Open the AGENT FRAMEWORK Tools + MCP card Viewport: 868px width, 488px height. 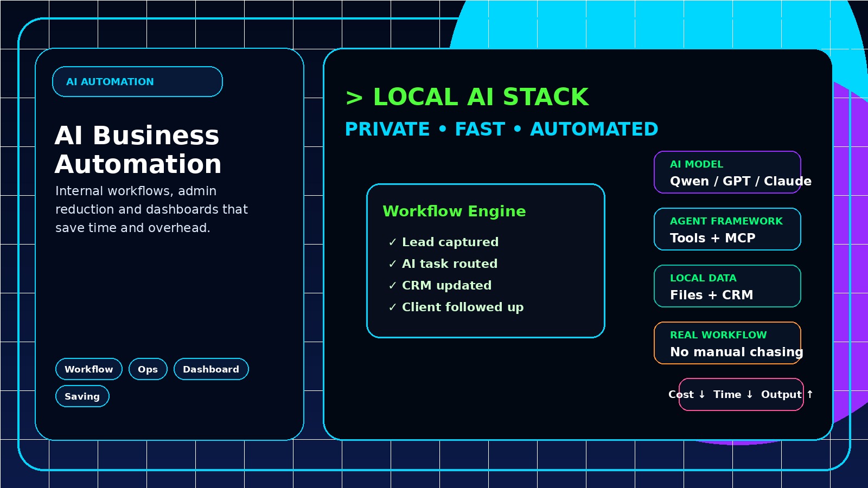pyautogui.click(x=727, y=229)
